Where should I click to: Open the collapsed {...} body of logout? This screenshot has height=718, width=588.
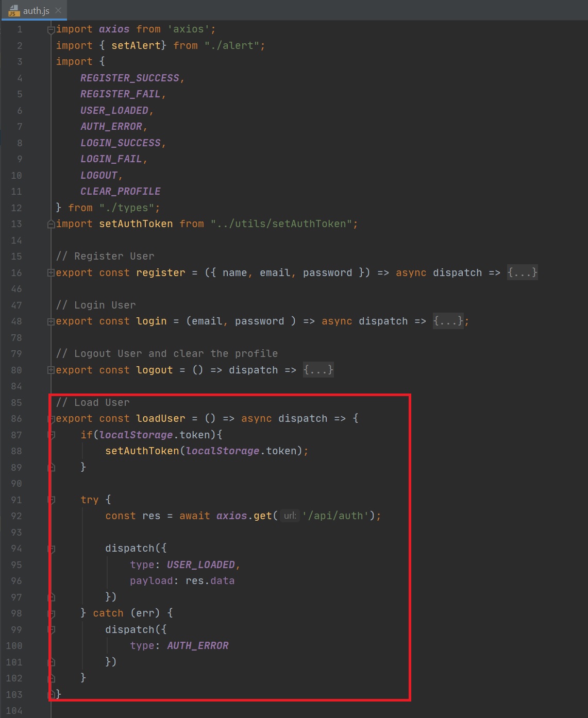click(x=318, y=370)
